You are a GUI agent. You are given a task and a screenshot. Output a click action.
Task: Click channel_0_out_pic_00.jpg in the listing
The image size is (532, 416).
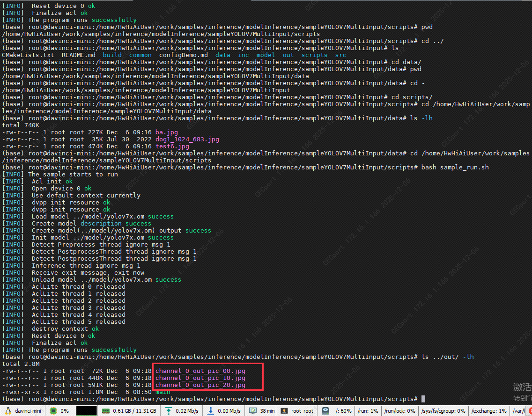tap(200, 371)
